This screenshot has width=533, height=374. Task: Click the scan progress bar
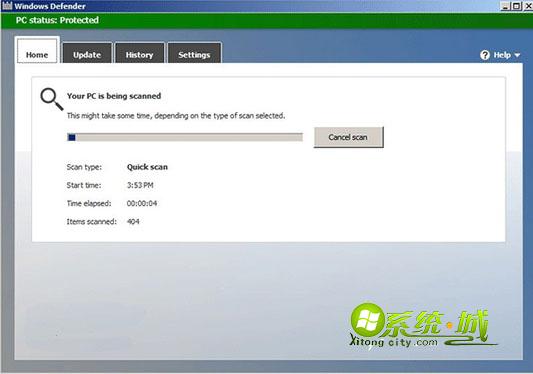tap(185, 137)
